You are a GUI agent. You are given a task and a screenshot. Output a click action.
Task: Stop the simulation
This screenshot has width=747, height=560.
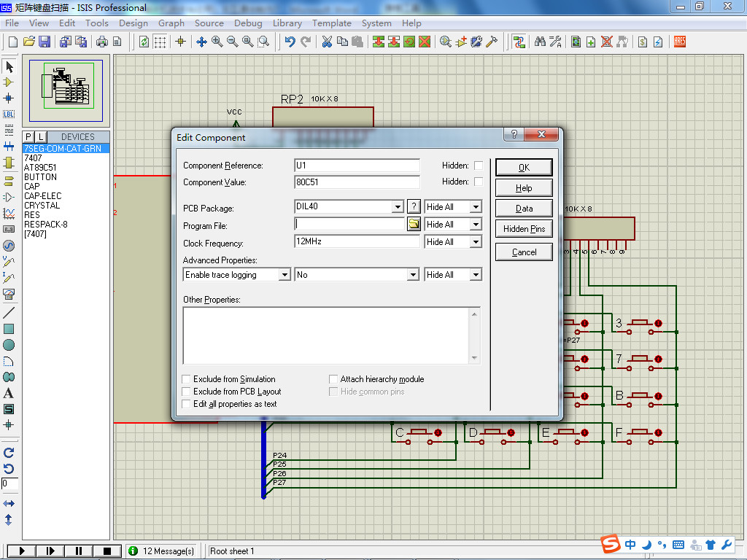(107, 551)
